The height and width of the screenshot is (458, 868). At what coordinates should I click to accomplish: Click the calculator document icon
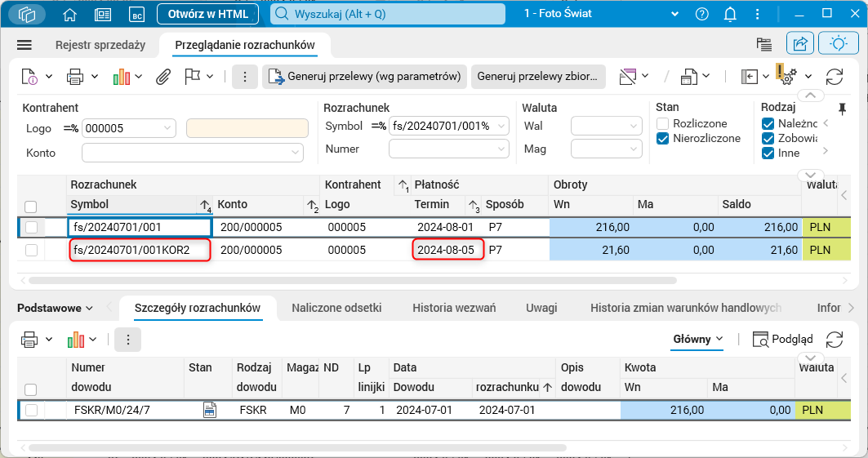[688, 77]
